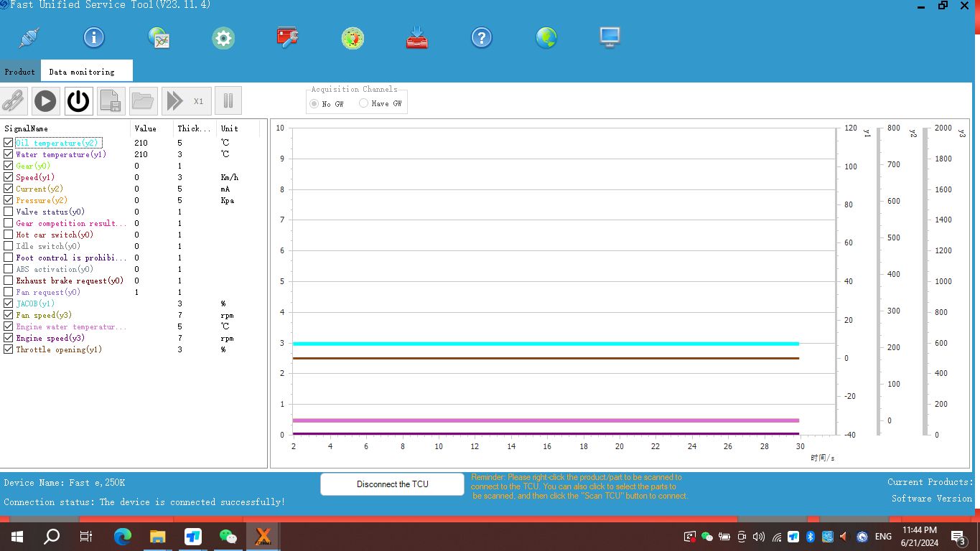Enable the Valve status(y0) signal checkbox
Viewport: 980px width, 551px height.
[x=9, y=212]
